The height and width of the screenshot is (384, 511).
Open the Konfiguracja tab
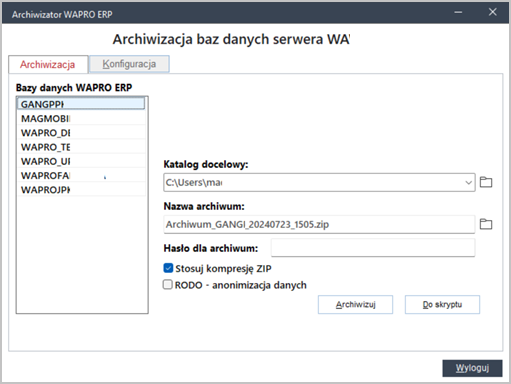[x=129, y=64]
